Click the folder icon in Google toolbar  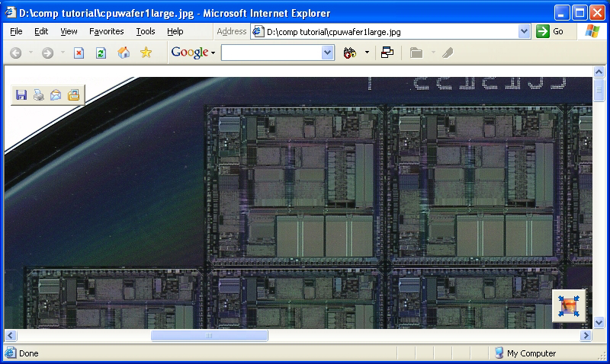click(416, 53)
